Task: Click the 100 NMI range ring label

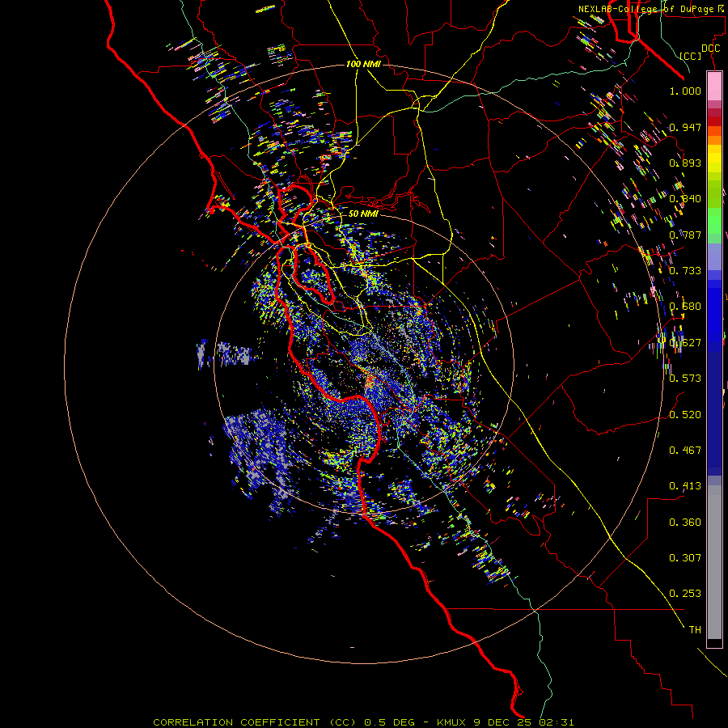Action: tap(363, 64)
